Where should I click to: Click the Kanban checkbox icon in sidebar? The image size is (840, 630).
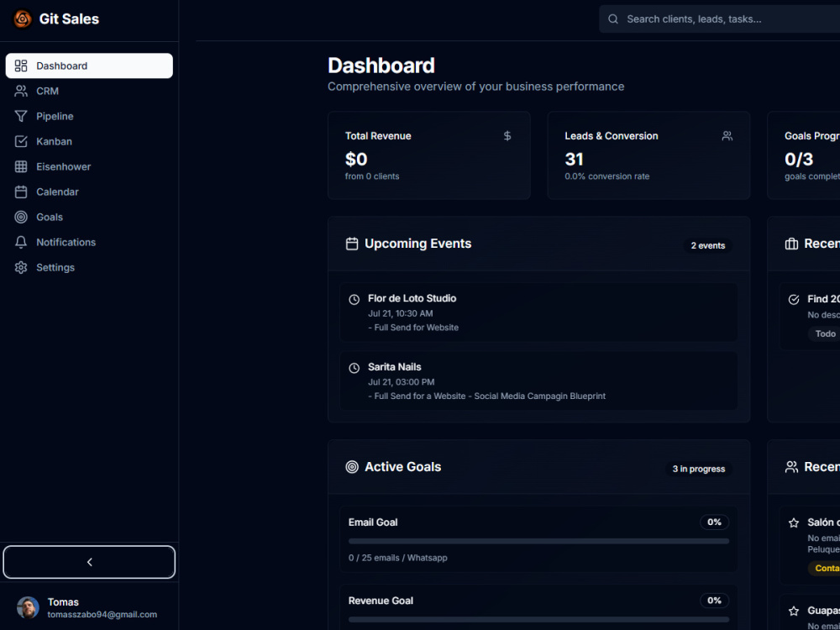21,141
